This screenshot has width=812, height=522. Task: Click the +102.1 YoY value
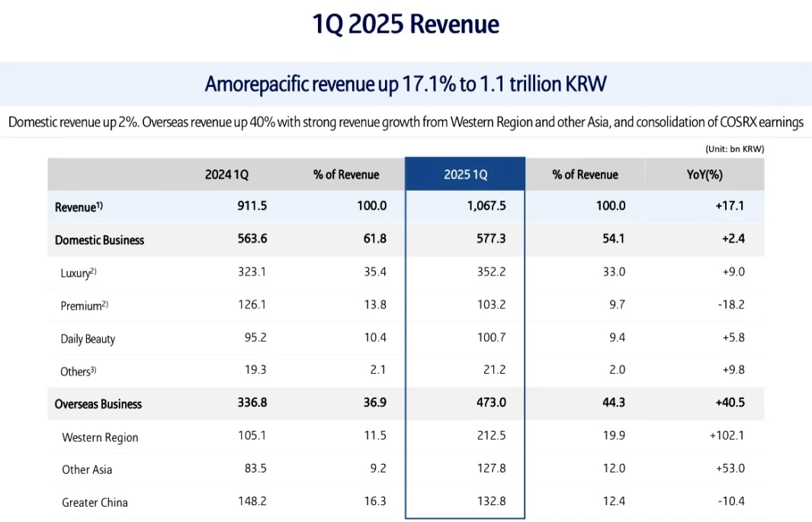tap(725, 437)
